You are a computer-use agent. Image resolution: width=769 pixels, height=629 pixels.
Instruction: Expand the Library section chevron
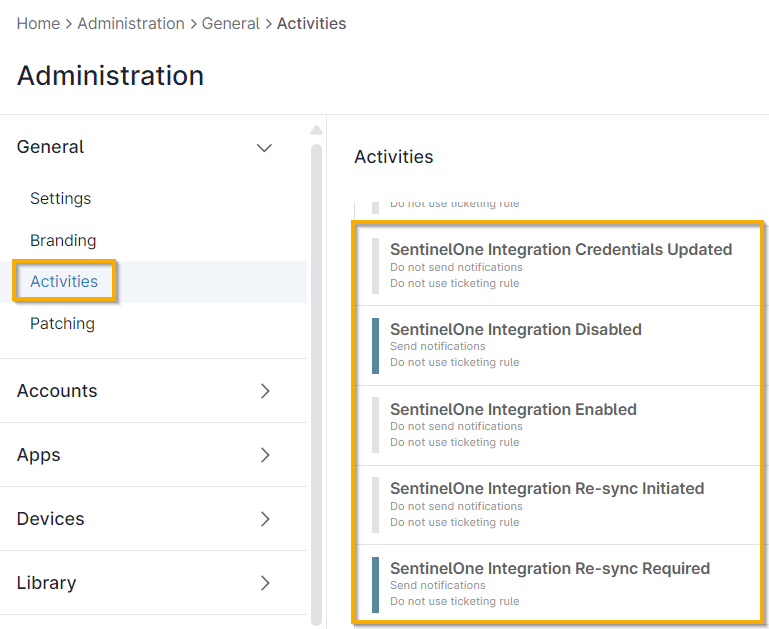coord(265,583)
